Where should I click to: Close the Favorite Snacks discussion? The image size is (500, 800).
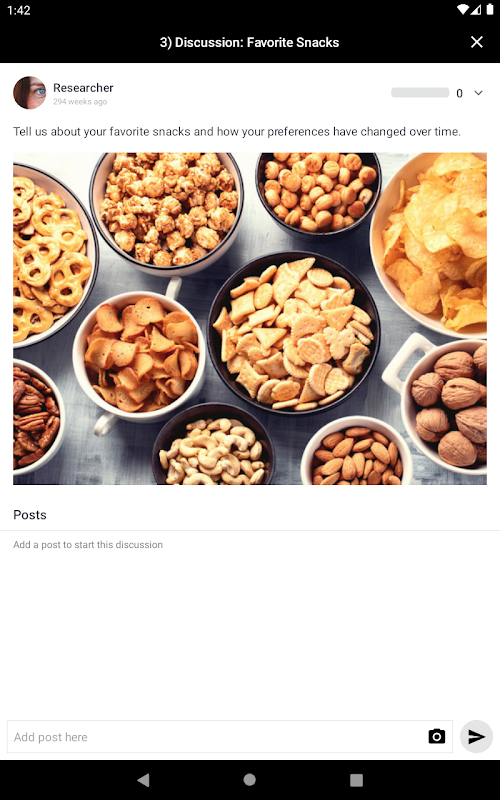click(477, 42)
